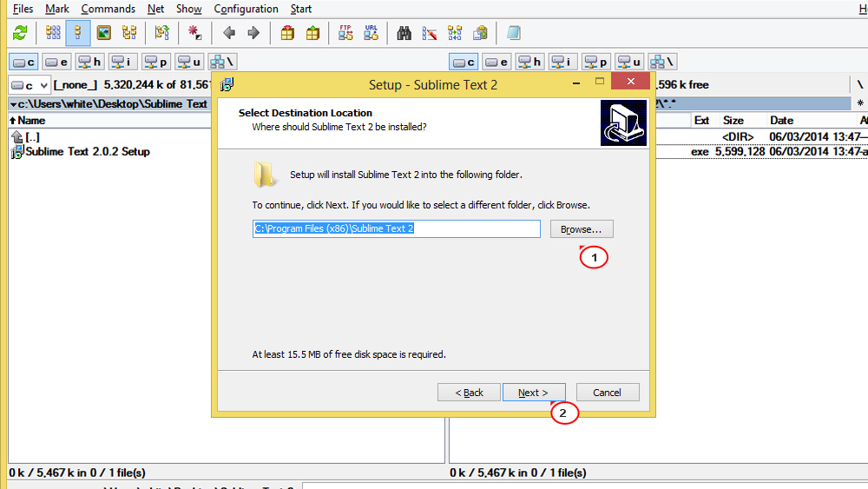The width and height of the screenshot is (868, 489).
Task: Select drive c in left panel drive bar
Action: tap(23, 62)
